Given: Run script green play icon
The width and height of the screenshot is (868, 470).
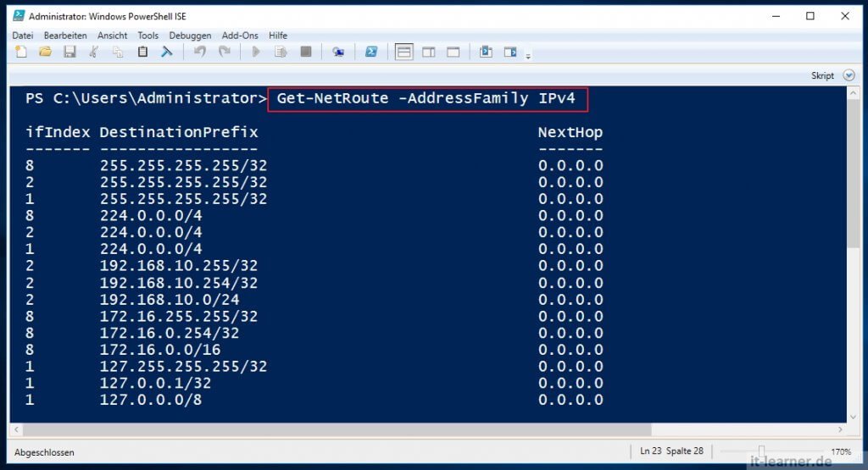Looking at the screenshot, I should 256,52.
